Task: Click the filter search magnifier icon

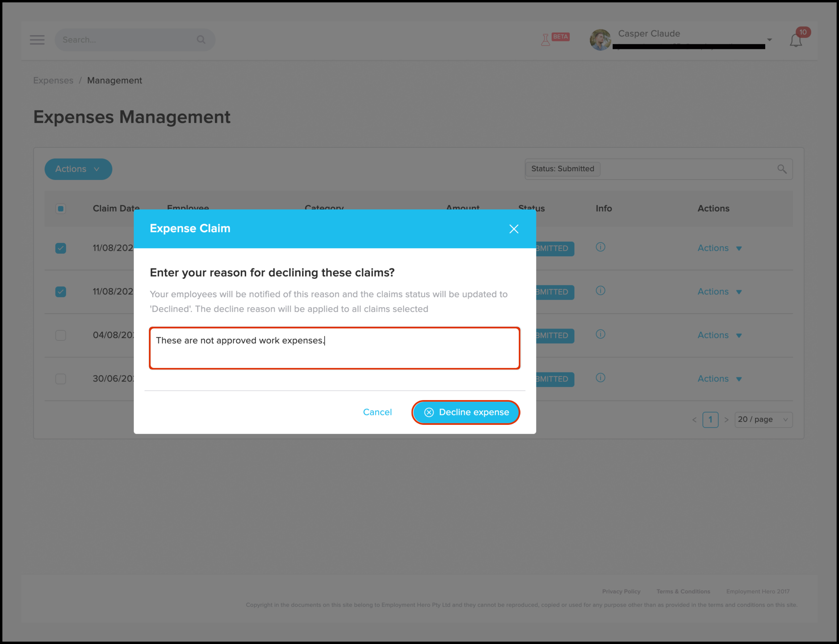Action: point(781,169)
